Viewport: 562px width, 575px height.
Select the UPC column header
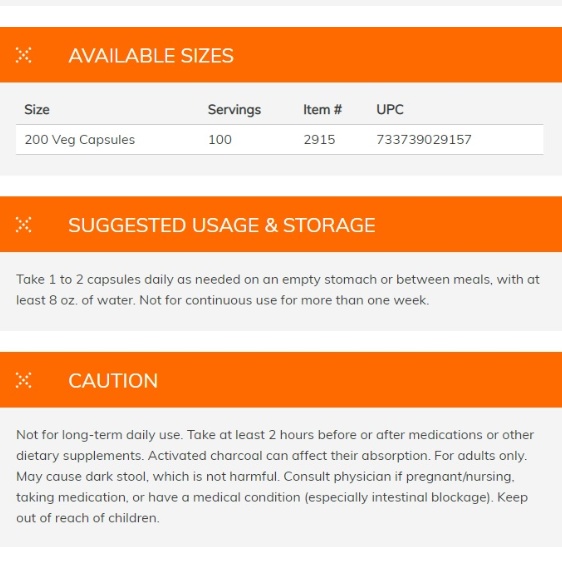tap(390, 110)
